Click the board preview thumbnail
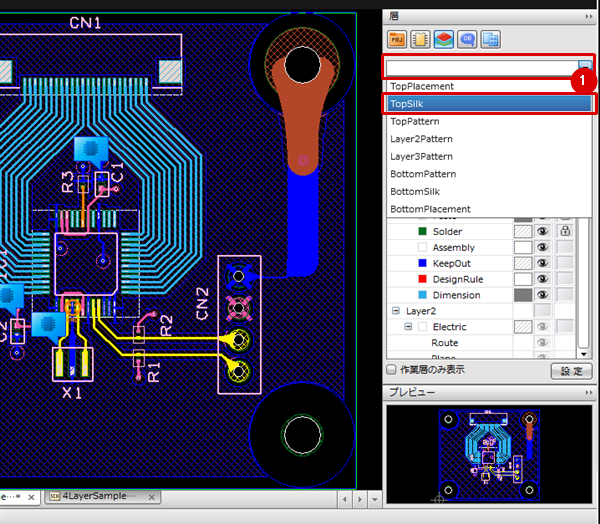Viewport: 600px width, 524px height. point(489,455)
